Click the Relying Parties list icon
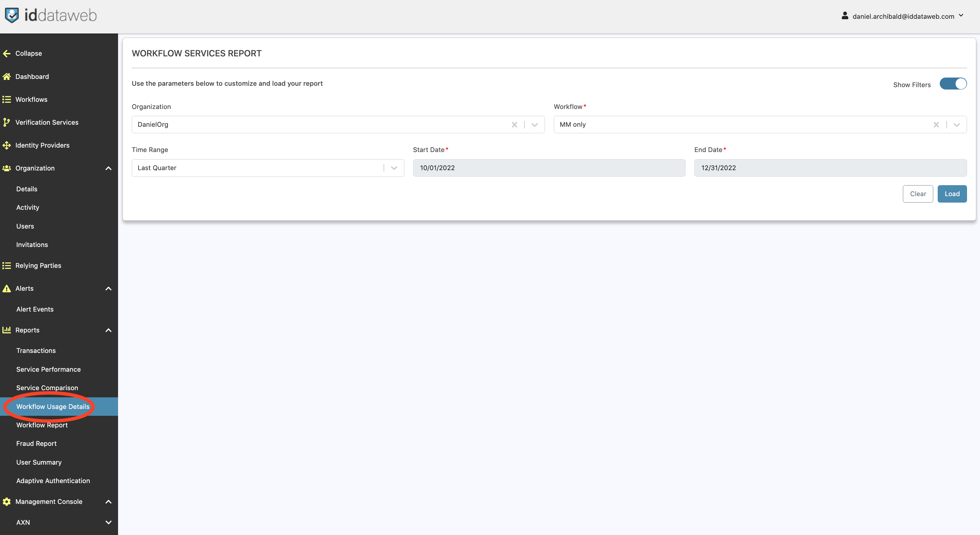The width and height of the screenshot is (980, 535). click(6, 265)
